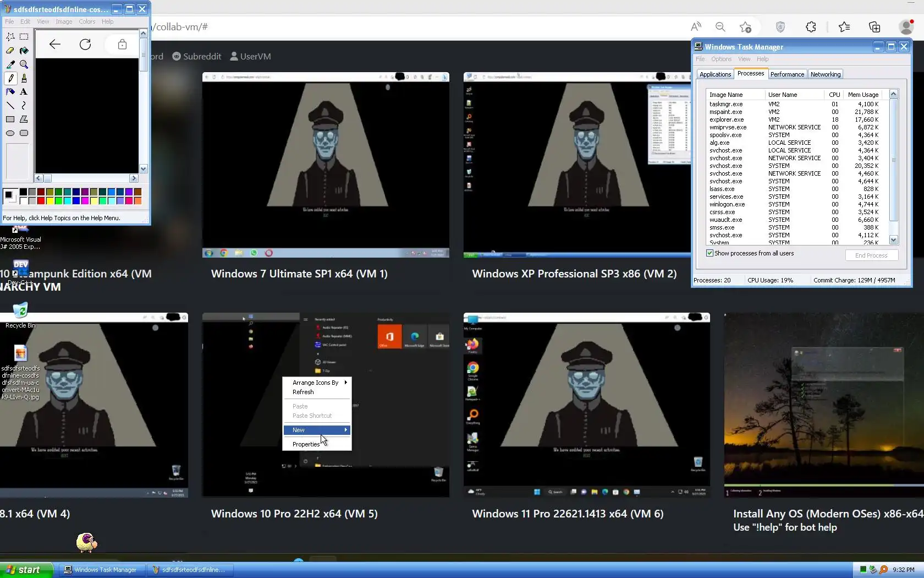This screenshot has width=924, height=578.
Task: Expand the New submenu in context menu
Action: click(x=317, y=430)
